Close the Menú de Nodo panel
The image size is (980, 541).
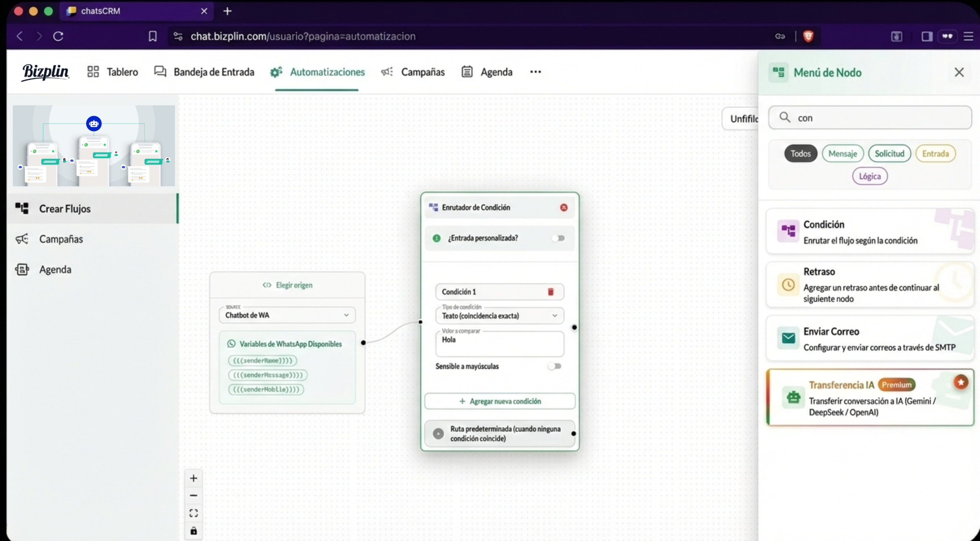959,72
